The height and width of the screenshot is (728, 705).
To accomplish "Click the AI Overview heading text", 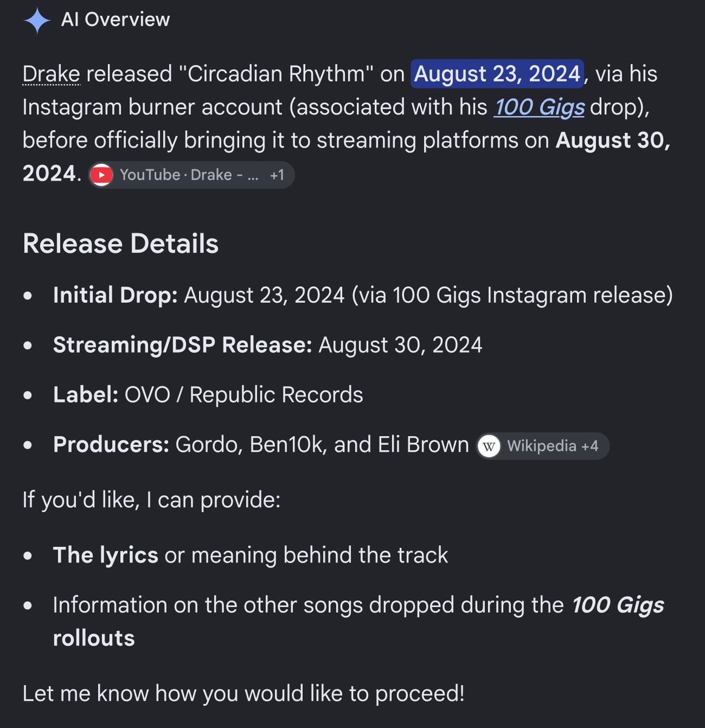I will pyautogui.click(x=115, y=20).
